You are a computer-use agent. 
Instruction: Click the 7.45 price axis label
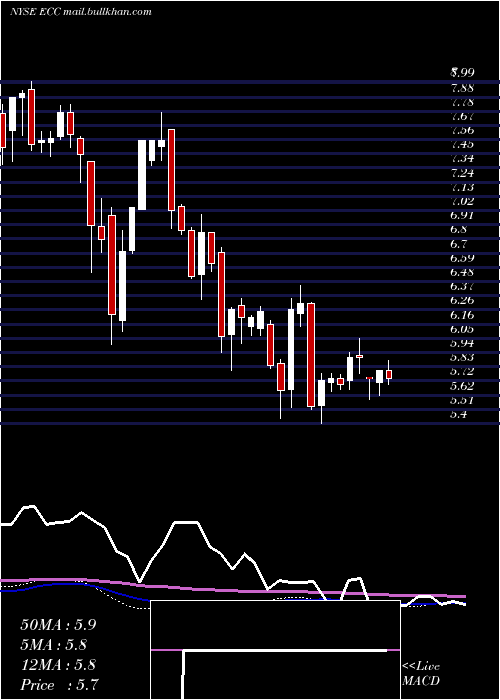pyautogui.click(x=462, y=144)
